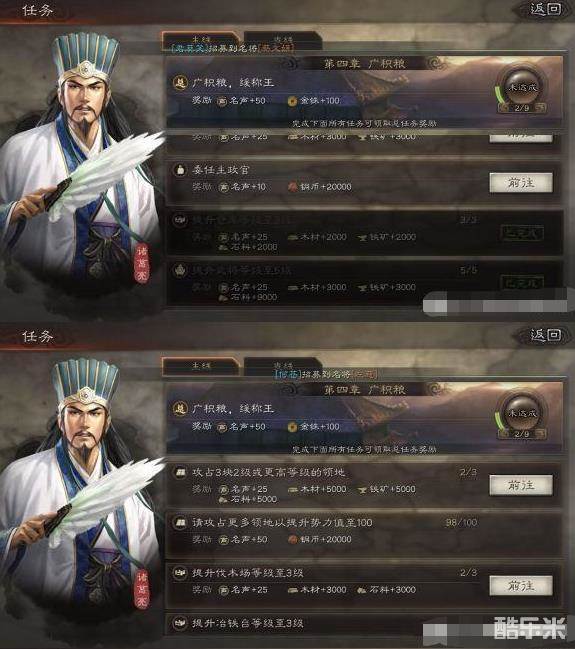
Task: Click the building icon beside 提升伐木场等级至3级
Action: point(180,573)
